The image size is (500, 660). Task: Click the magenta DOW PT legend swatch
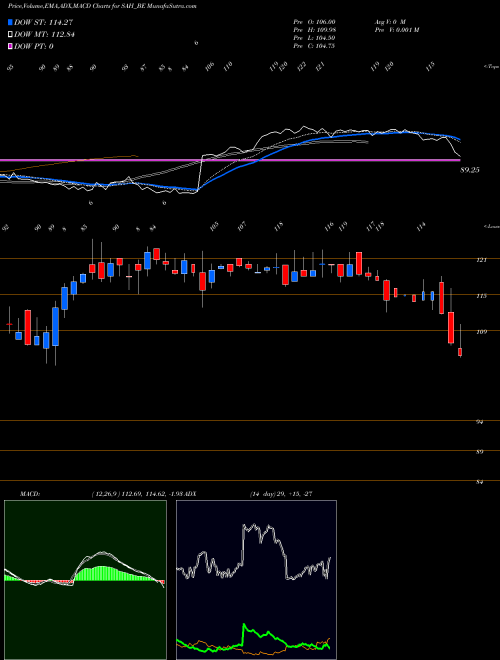pyautogui.click(x=10, y=46)
